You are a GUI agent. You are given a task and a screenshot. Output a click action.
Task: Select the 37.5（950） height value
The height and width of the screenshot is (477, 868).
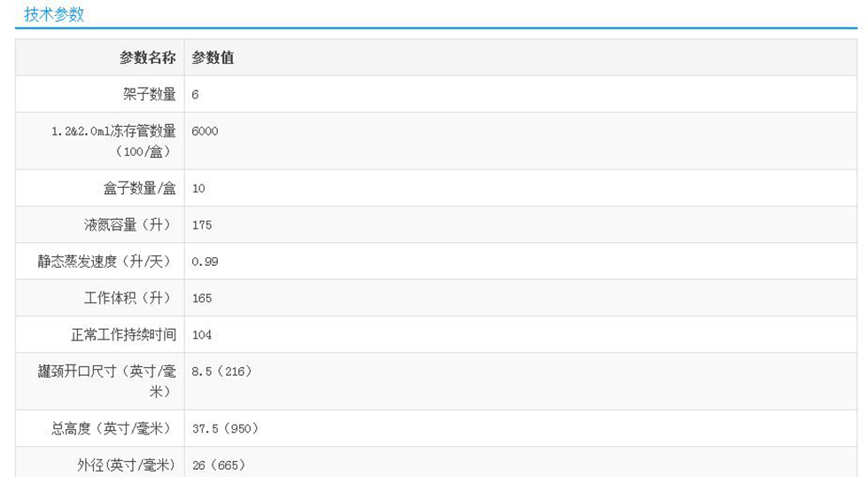[225, 429]
